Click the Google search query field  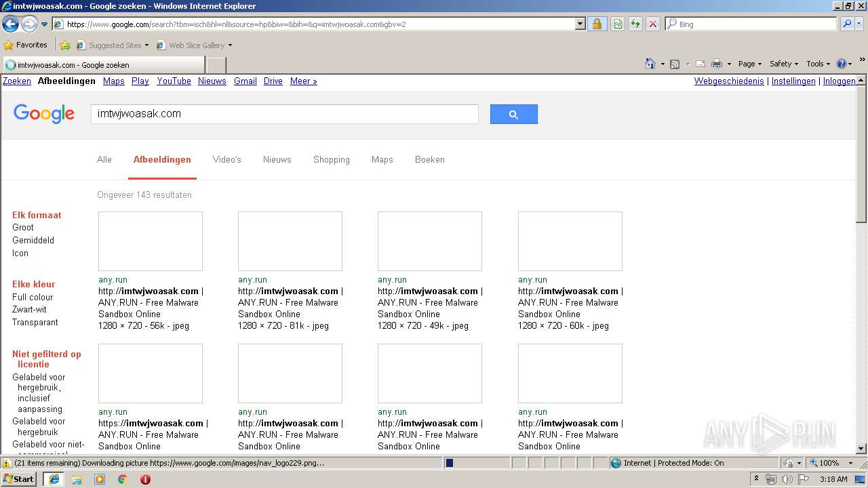(x=285, y=114)
